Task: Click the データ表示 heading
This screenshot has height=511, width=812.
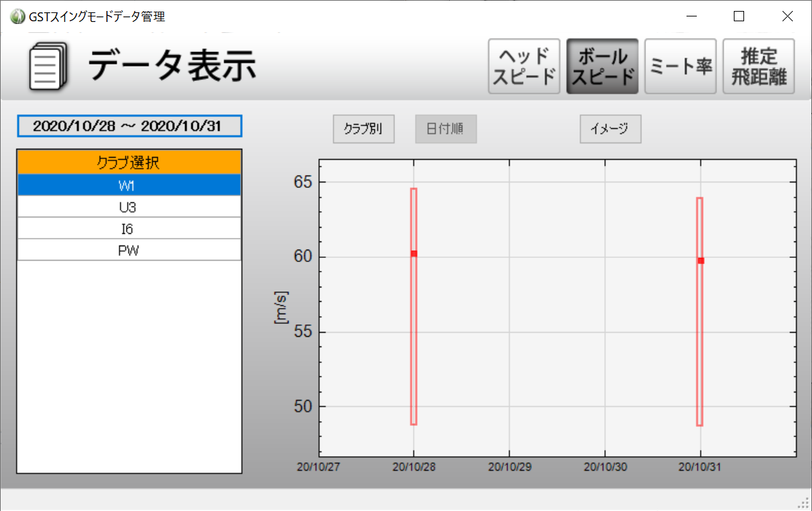Action: tap(172, 67)
